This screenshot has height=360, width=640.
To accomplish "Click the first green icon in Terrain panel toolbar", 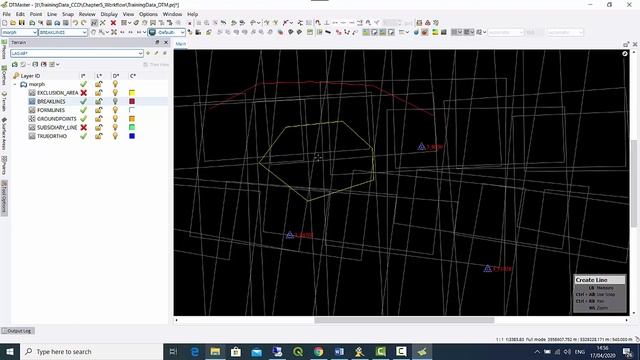I will tap(15, 64).
